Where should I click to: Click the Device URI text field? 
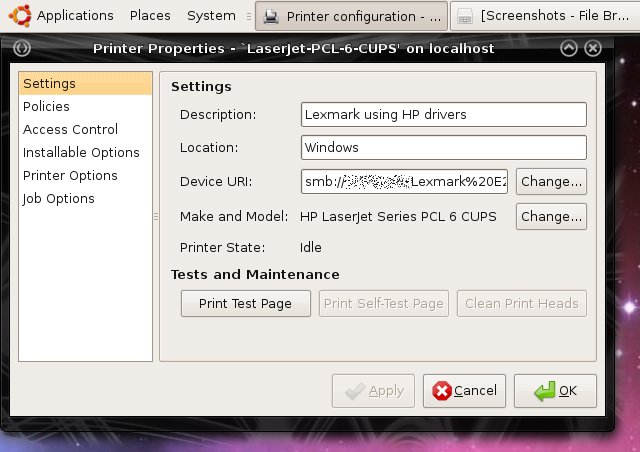click(404, 181)
